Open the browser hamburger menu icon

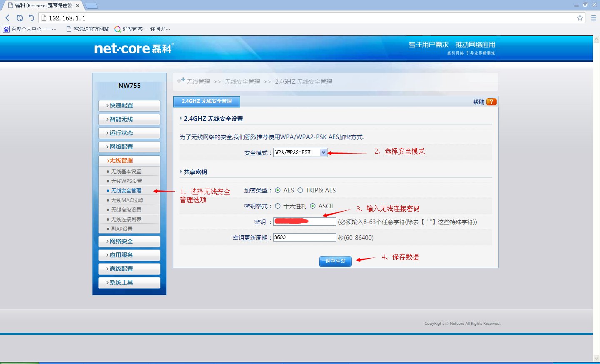pyautogui.click(x=593, y=18)
